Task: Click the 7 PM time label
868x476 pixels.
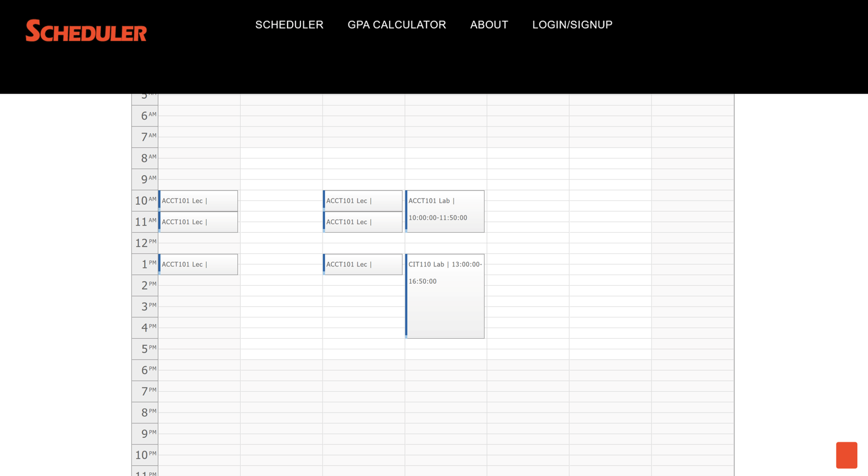Action: click(145, 391)
